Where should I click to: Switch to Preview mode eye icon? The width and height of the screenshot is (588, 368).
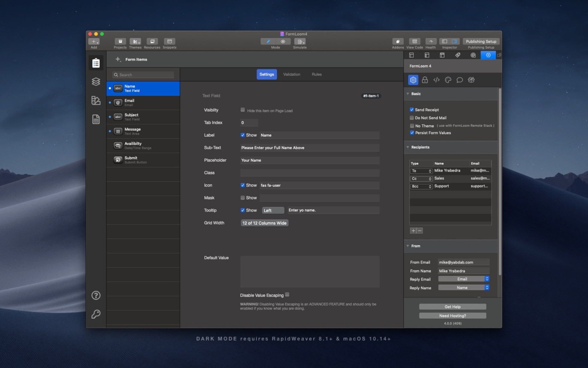point(283,42)
